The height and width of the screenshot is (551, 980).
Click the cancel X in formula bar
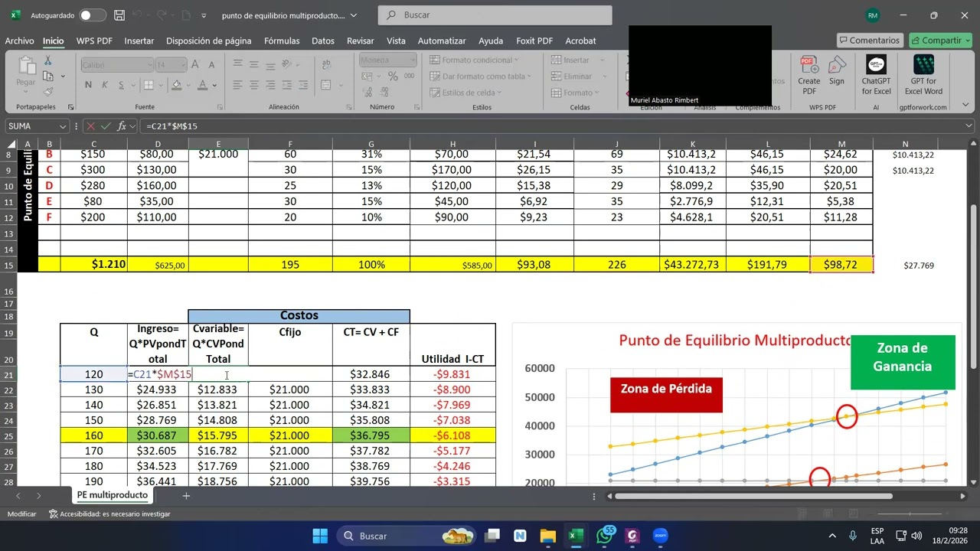tap(91, 126)
